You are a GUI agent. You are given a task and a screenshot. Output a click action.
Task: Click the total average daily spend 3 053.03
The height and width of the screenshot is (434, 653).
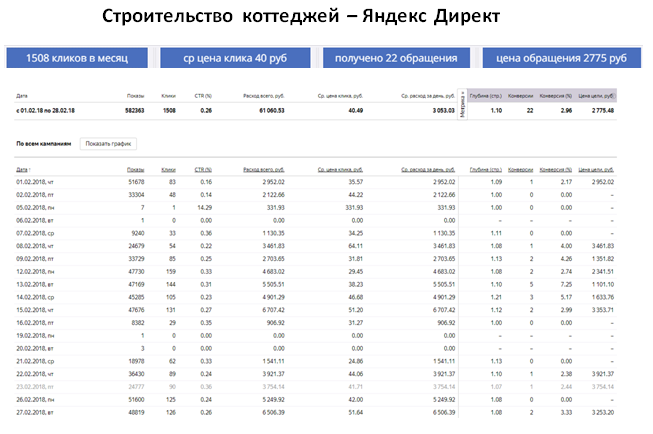(x=444, y=110)
